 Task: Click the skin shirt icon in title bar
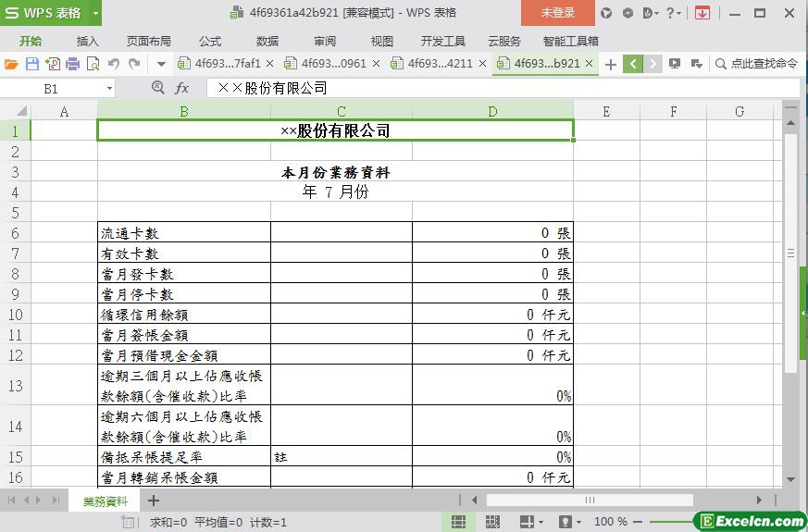click(606, 13)
